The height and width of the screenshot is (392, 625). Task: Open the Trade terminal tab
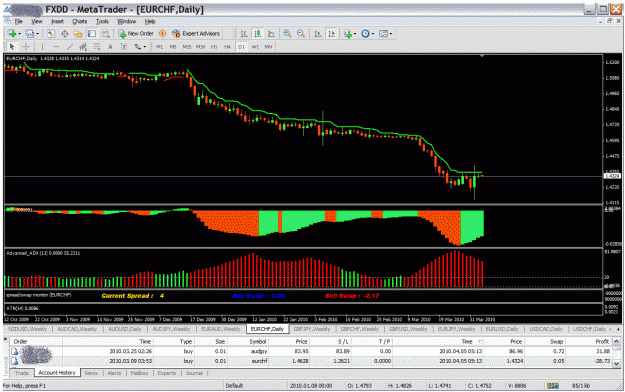[x=22, y=373]
